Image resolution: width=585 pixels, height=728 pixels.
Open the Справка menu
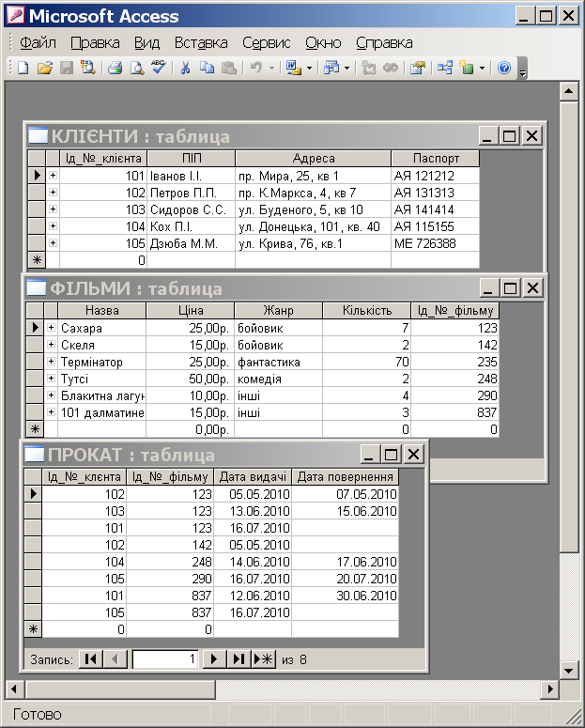[x=384, y=42]
